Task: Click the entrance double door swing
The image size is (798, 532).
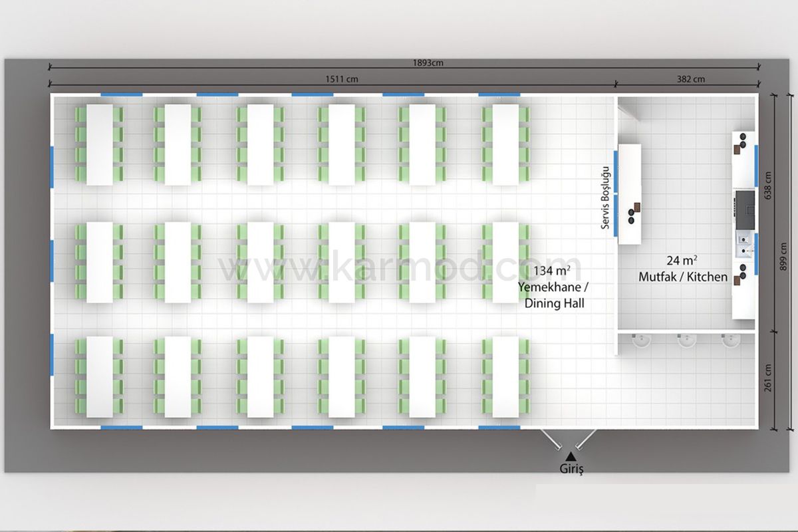Action: point(569,439)
